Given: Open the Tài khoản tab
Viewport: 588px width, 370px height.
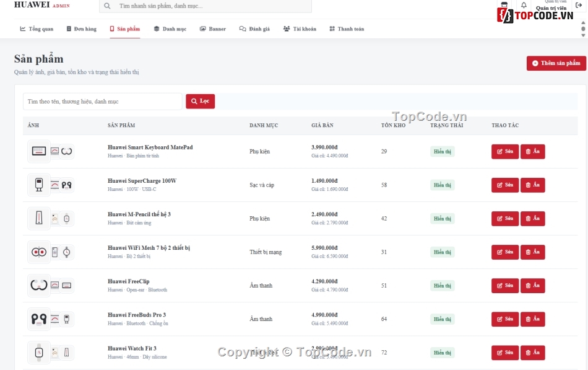Looking at the screenshot, I should coord(300,29).
